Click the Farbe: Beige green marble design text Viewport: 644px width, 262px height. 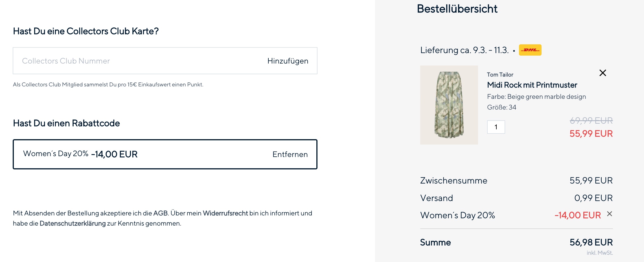coord(536,97)
